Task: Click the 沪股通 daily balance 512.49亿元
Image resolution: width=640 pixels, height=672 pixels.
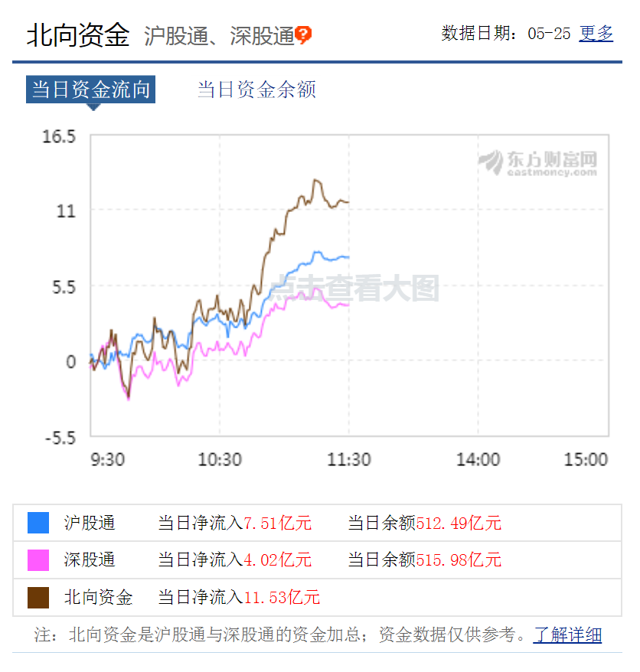Action: pyautogui.click(x=459, y=524)
